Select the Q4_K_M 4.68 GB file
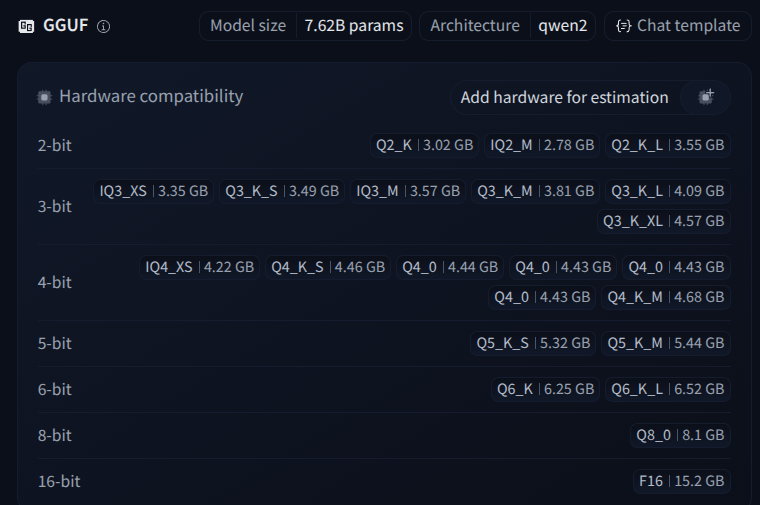760x505 pixels. pos(665,297)
